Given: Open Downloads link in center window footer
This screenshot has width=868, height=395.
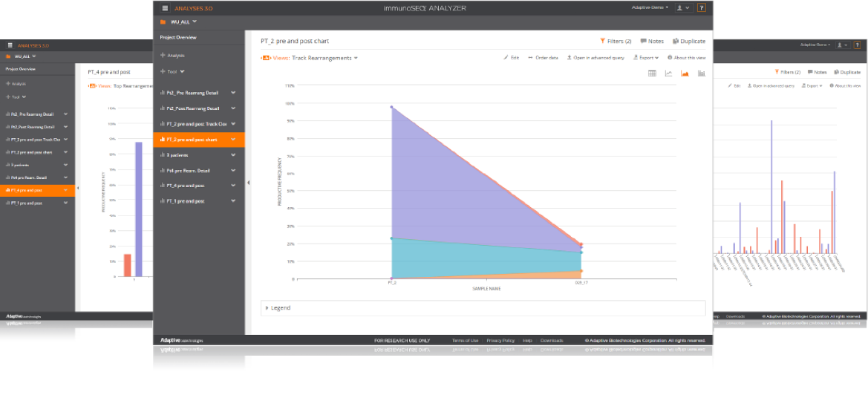Looking at the screenshot, I should pyautogui.click(x=552, y=340).
